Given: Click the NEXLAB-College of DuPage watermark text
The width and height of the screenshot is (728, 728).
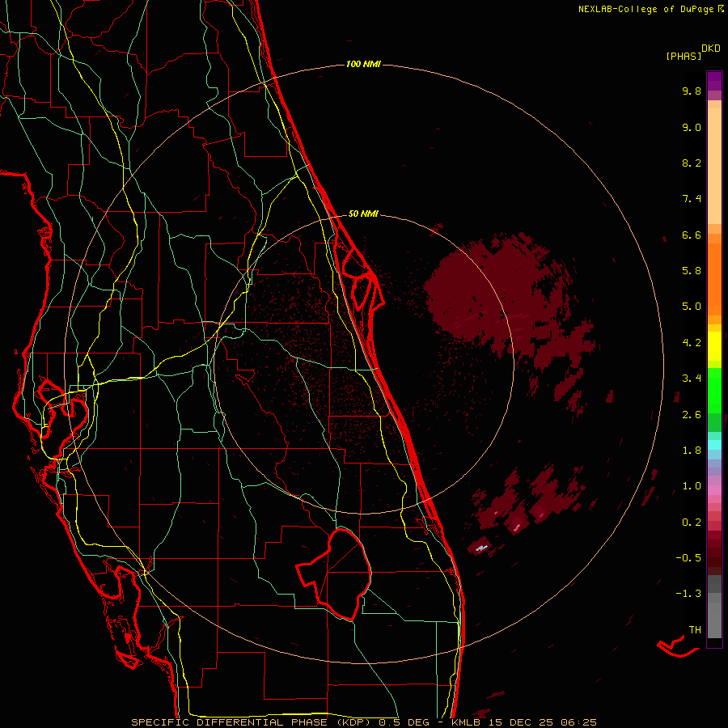Looking at the screenshot, I should (645, 9).
